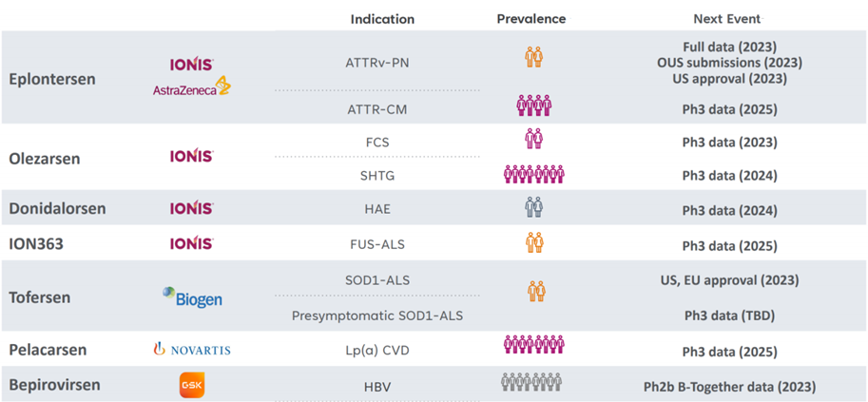
Task: Click orange prevalence icon for ATTRv-PN
Action: tap(533, 56)
